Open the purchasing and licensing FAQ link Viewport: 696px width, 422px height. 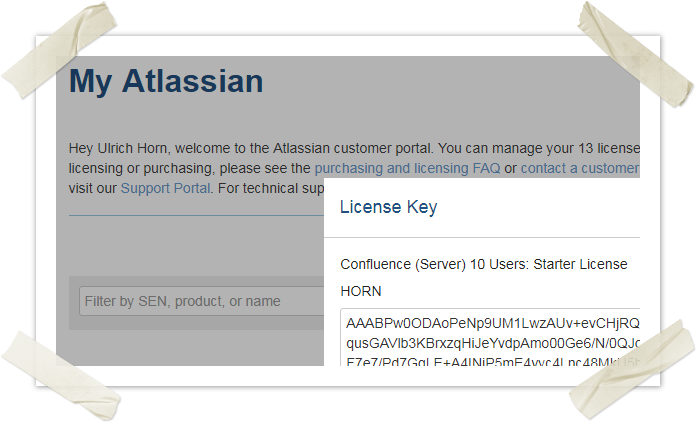click(x=406, y=168)
